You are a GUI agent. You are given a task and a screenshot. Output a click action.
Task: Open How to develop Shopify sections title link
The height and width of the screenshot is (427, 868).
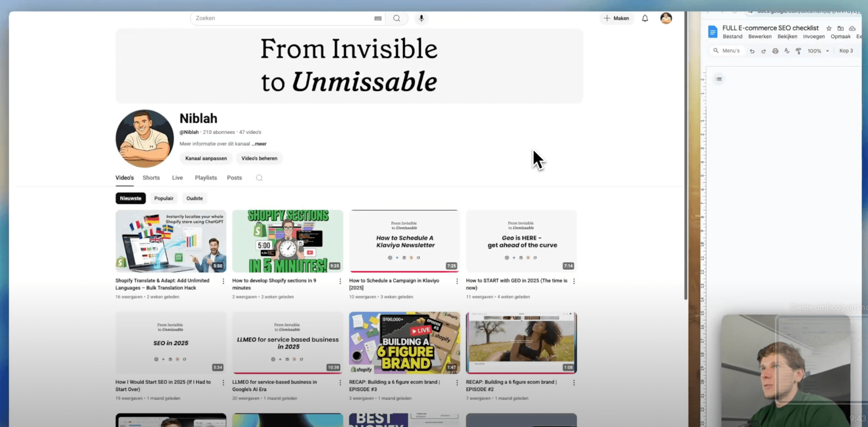[x=274, y=284]
